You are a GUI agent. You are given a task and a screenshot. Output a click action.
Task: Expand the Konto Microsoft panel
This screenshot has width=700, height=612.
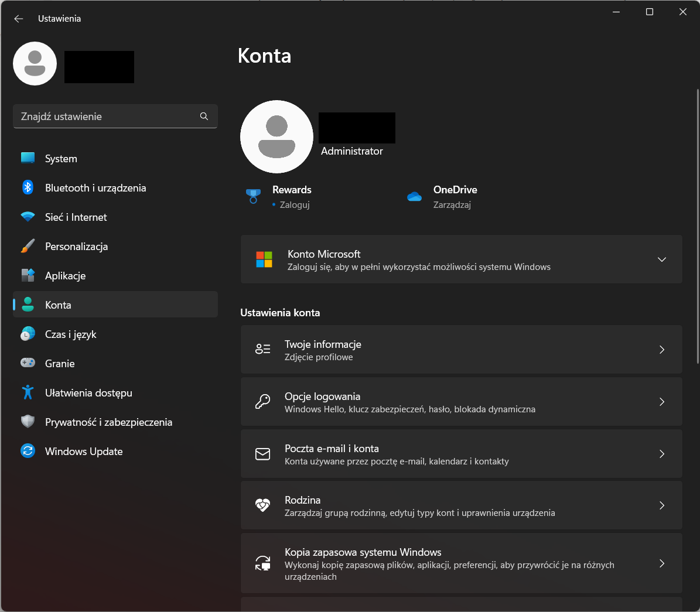click(x=662, y=259)
